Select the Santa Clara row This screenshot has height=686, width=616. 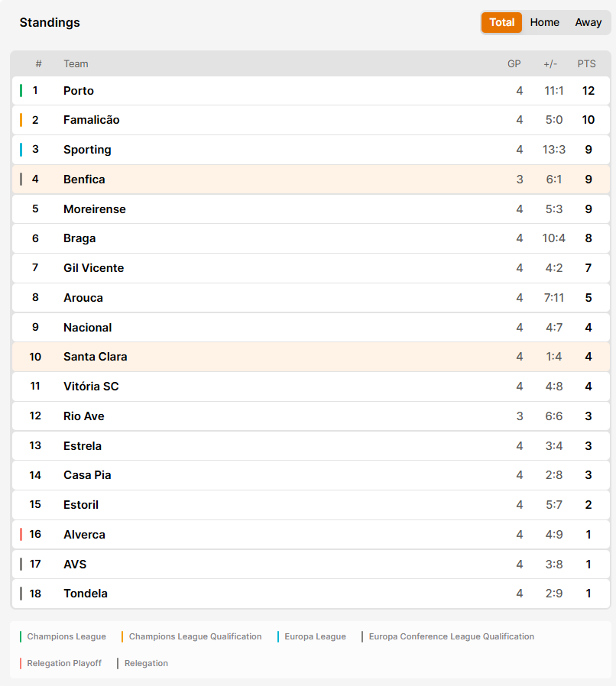pos(311,357)
